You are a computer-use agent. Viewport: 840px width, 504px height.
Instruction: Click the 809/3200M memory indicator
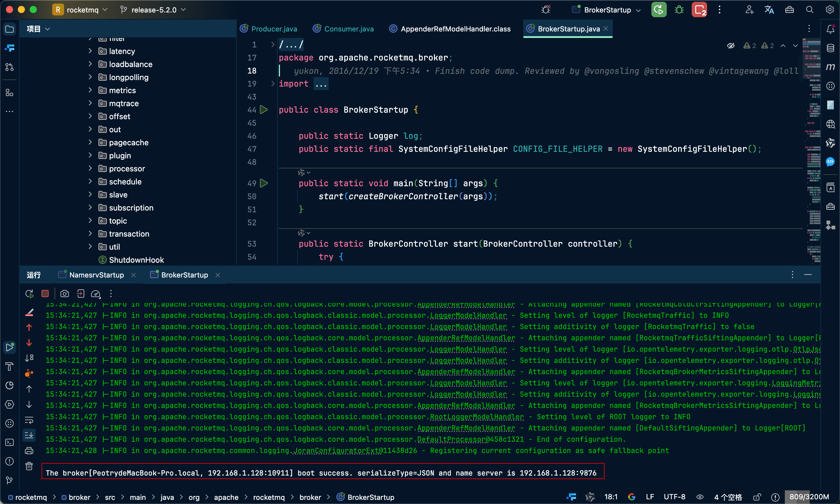809,497
